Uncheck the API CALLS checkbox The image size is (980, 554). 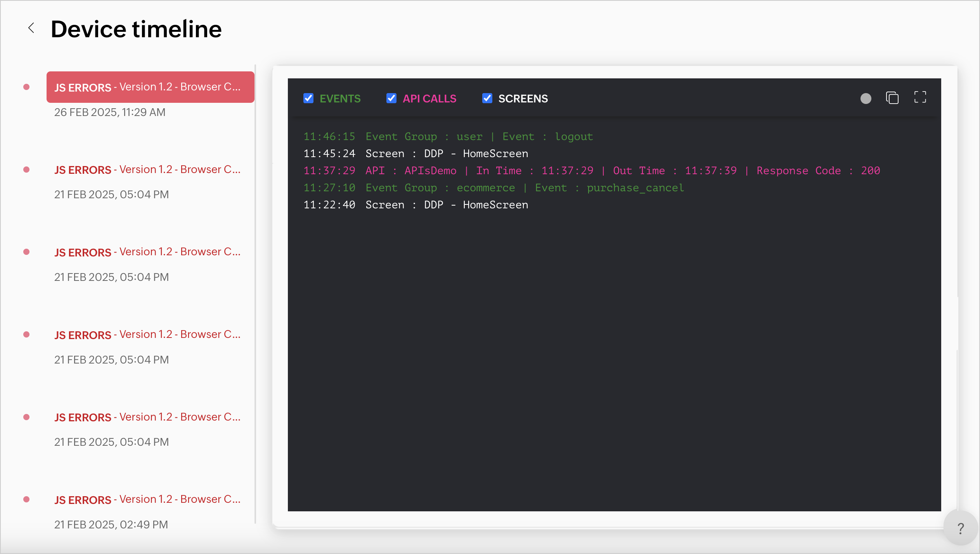pyautogui.click(x=391, y=99)
